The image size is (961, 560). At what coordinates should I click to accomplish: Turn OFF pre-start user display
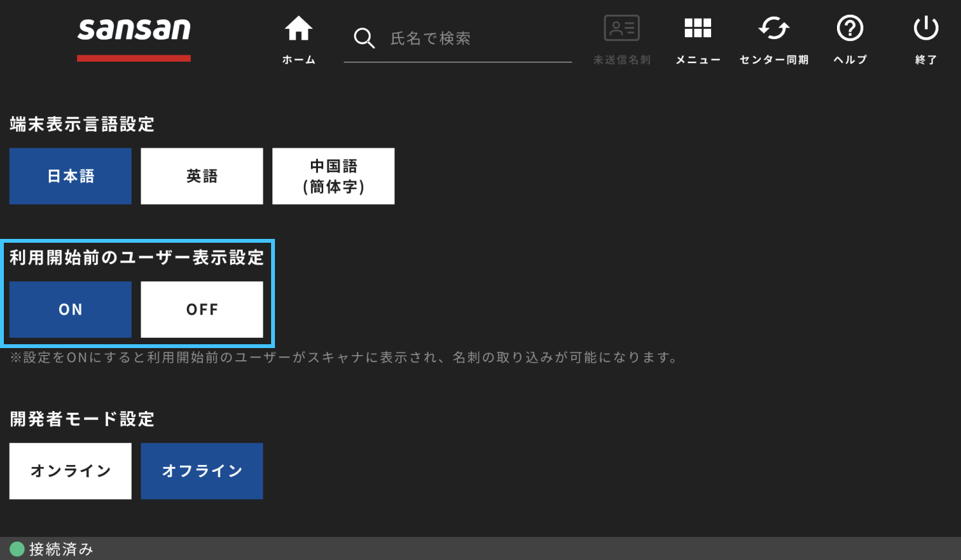point(202,310)
